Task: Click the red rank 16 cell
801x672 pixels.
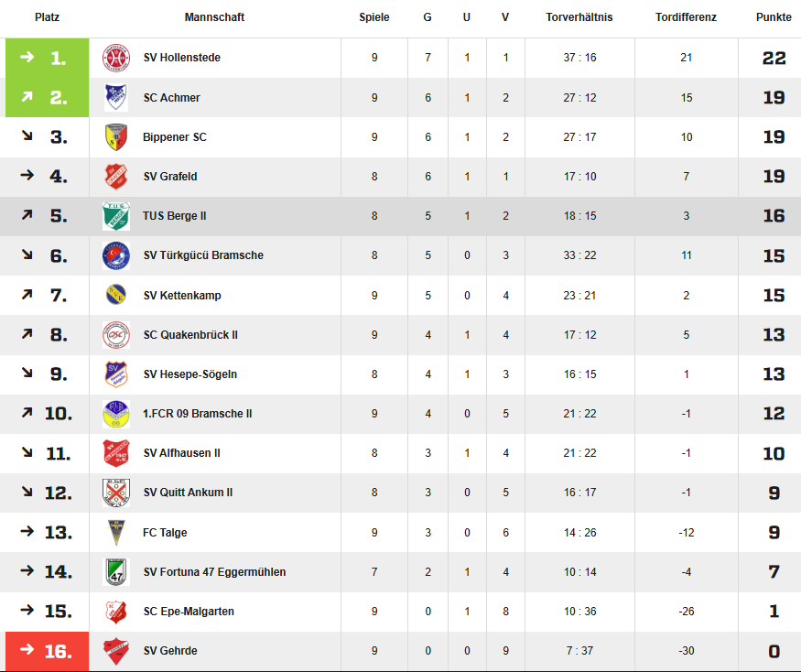Action: pyautogui.click(x=48, y=651)
